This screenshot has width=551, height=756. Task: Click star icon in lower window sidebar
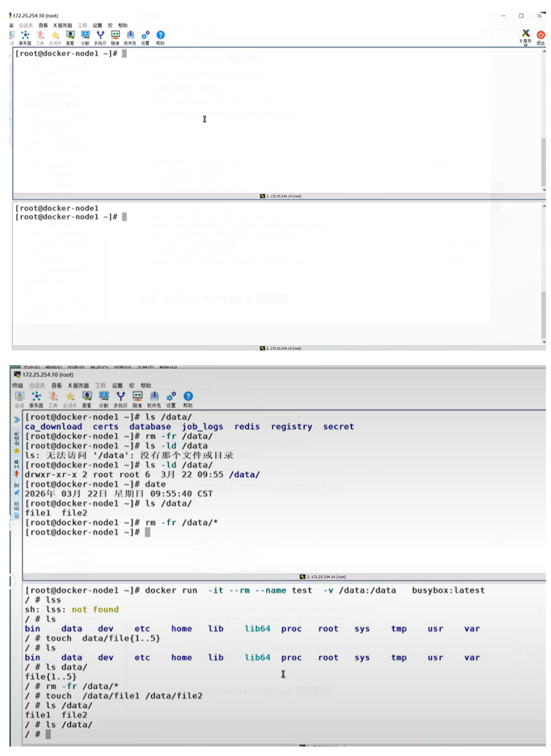(x=16, y=450)
